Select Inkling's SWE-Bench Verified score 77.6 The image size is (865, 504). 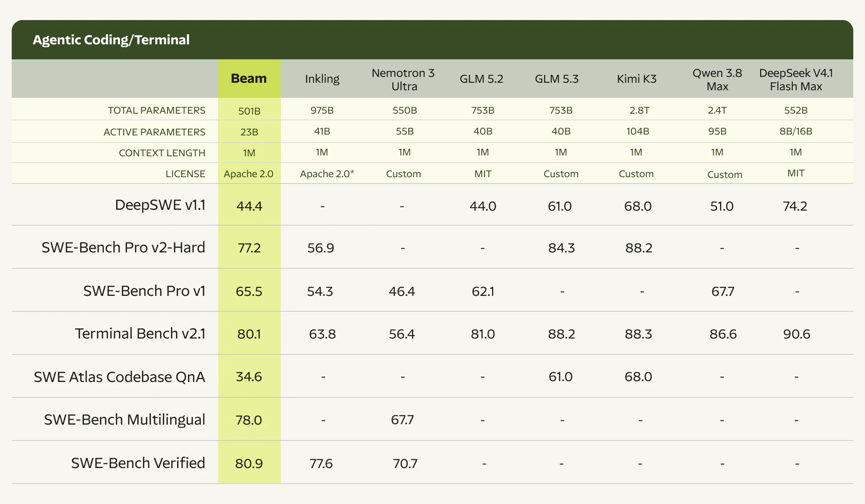tap(321, 463)
